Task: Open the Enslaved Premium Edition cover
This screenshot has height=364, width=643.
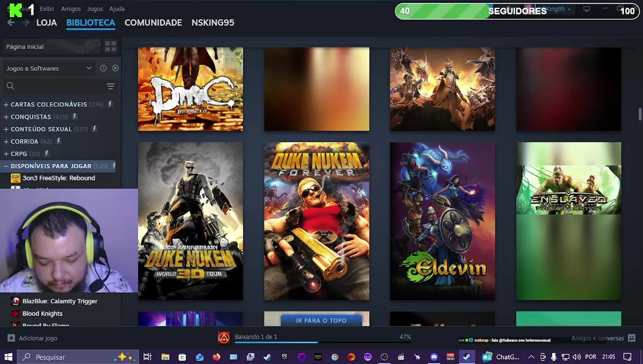Action: pos(569,221)
